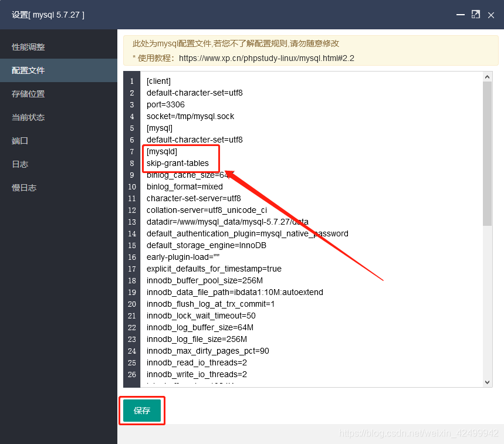The height and width of the screenshot is (444, 504).
Task: Click line number 9 in the gutter
Action: point(132,175)
